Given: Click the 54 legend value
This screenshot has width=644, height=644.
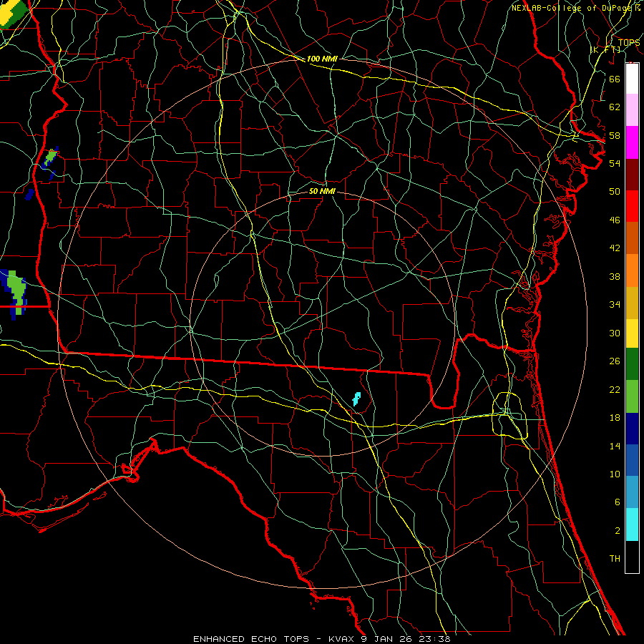Looking at the screenshot, I should pos(615,163).
